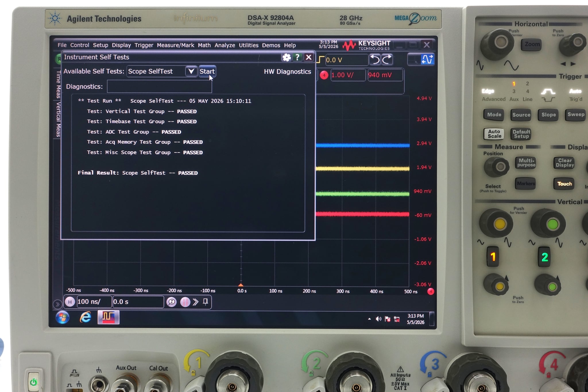Launch Internet Explorer from taskbar
Image resolution: width=588 pixels, height=392 pixels.
coord(85,317)
